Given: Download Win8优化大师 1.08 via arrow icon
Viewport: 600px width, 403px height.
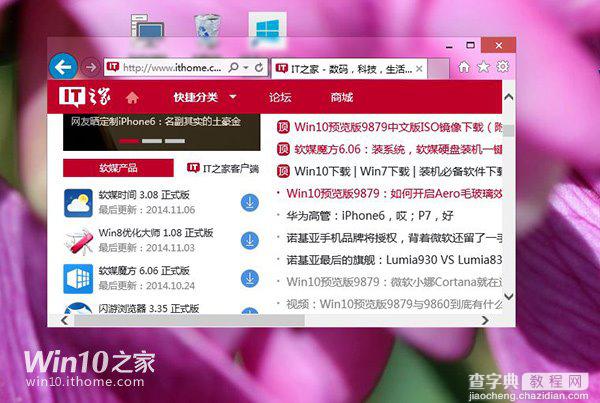Looking at the screenshot, I should point(250,240).
